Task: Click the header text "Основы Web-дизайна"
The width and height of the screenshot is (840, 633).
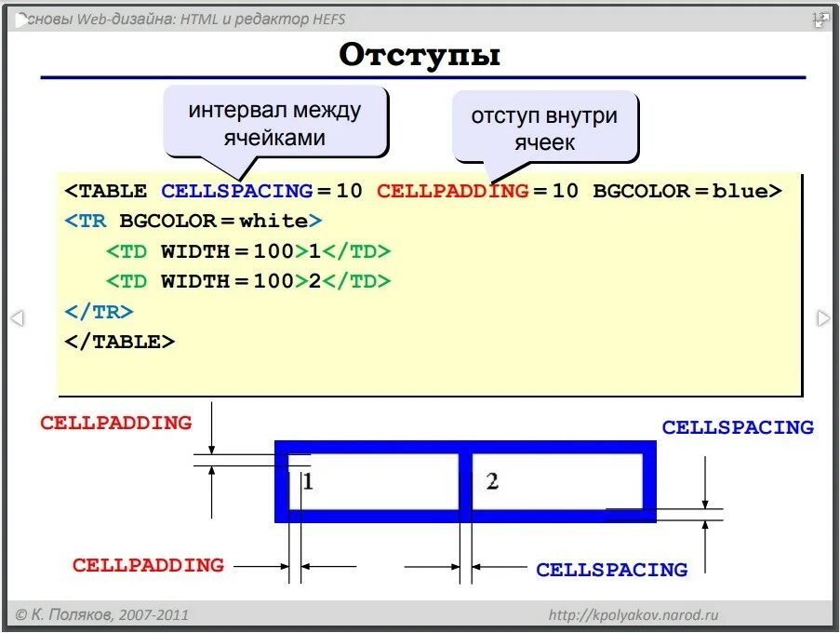Action: point(97,20)
